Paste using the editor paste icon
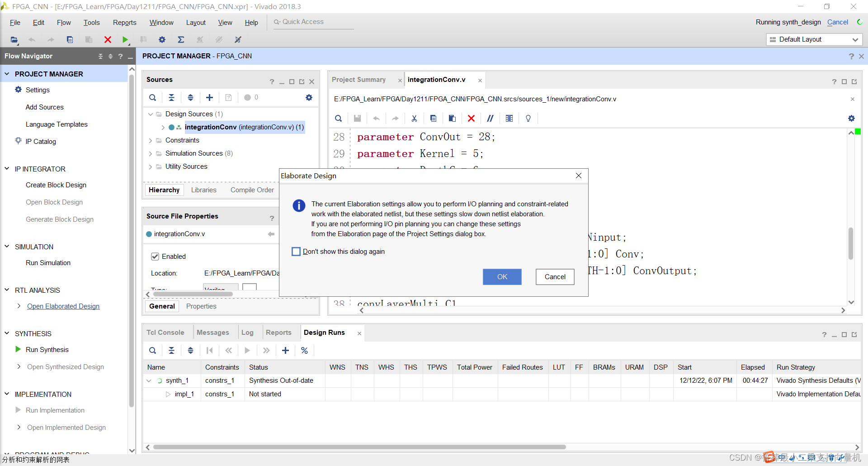The image size is (868, 466). [x=452, y=119]
